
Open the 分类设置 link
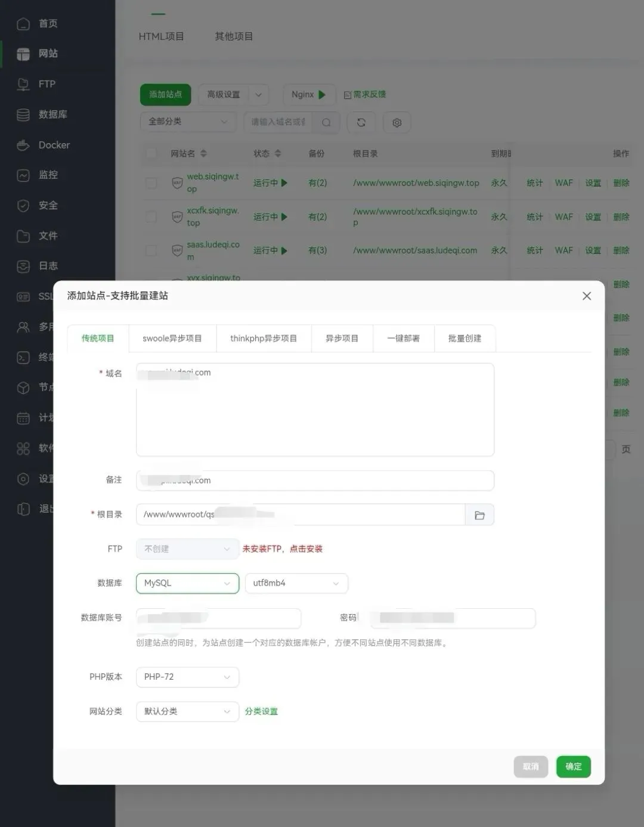click(261, 711)
